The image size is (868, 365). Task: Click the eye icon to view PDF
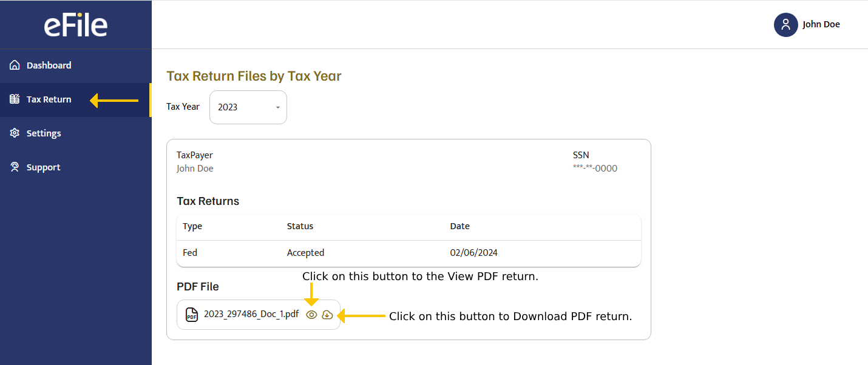click(311, 315)
